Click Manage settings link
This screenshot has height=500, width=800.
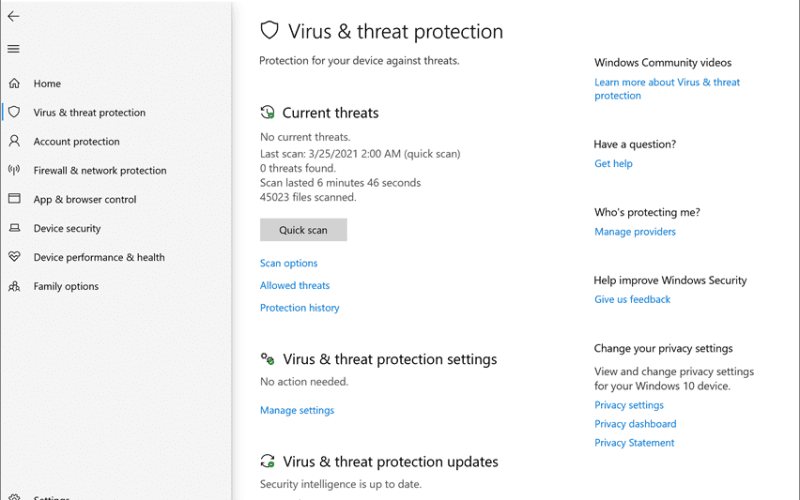click(x=297, y=410)
